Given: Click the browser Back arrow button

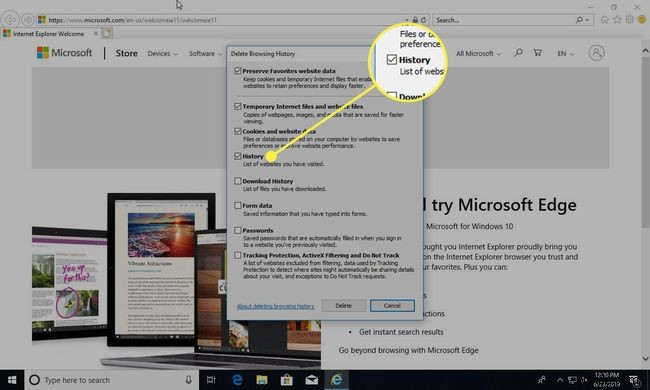Looking at the screenshot, I should tap(10, 19).
